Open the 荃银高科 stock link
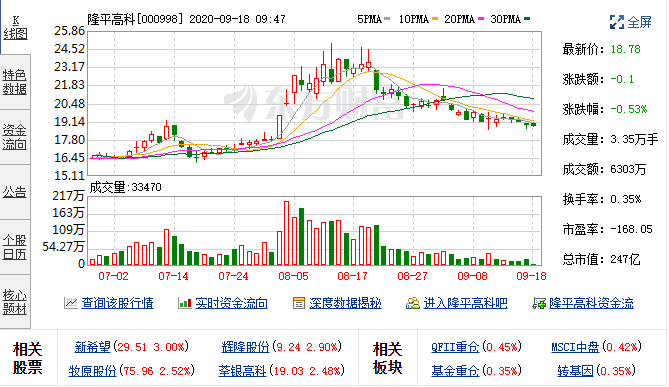669x387 pixels. [x=242, y=370]
